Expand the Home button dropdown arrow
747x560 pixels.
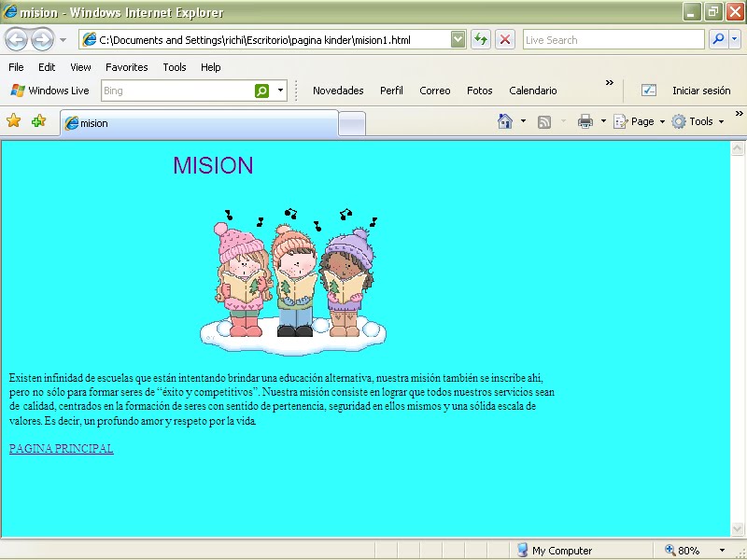(x=523, y=121)
